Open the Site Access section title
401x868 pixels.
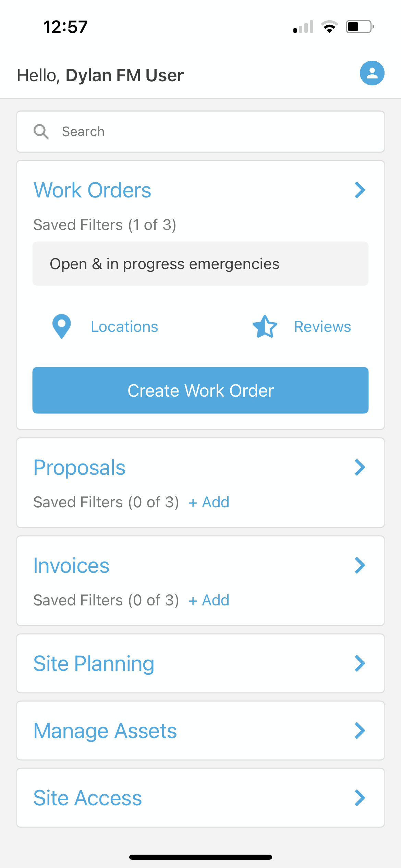coord(88,798)
